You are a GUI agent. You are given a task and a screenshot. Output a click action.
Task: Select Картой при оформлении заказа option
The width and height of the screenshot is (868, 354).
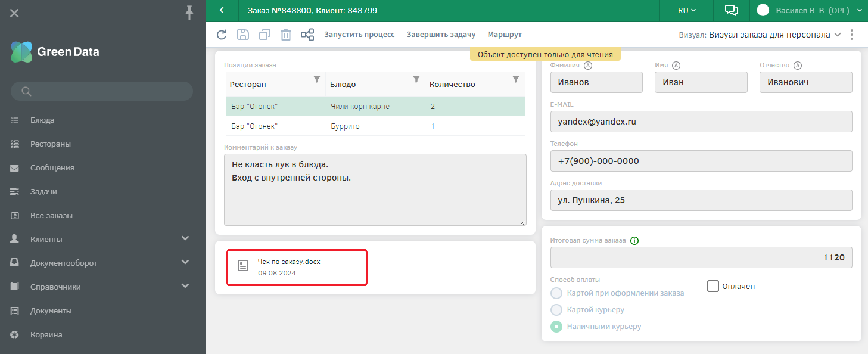coord(556,293)
